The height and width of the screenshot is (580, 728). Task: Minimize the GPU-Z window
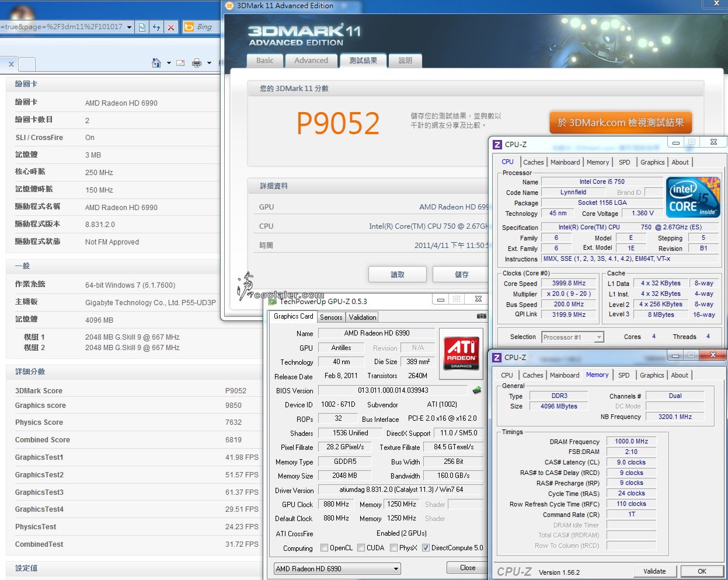(440, 299)
